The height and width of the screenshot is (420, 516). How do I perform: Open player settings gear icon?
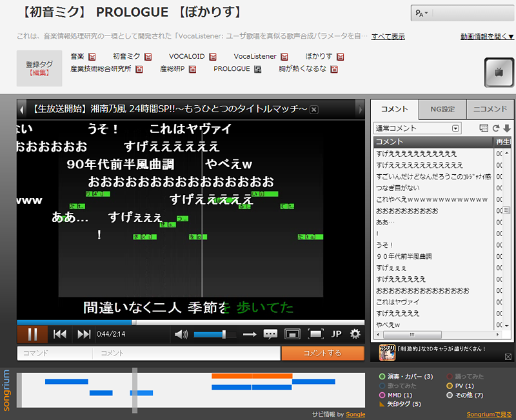tap(355, 334)
